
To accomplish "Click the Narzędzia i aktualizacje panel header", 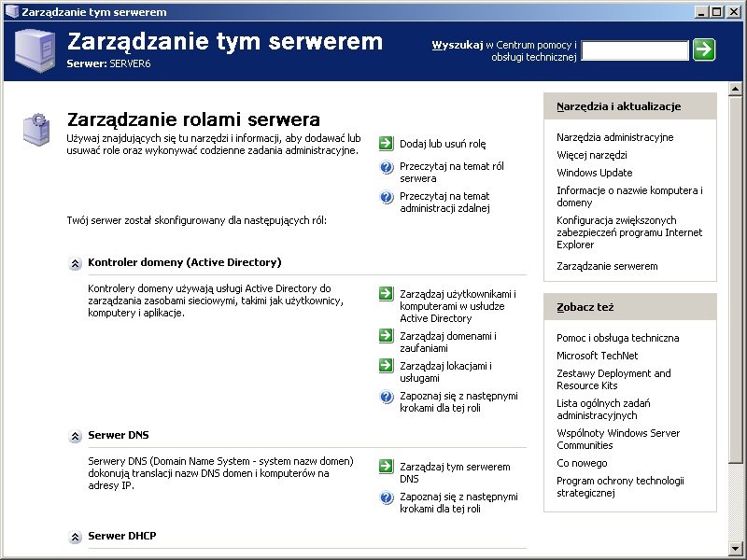I will 629,106.
